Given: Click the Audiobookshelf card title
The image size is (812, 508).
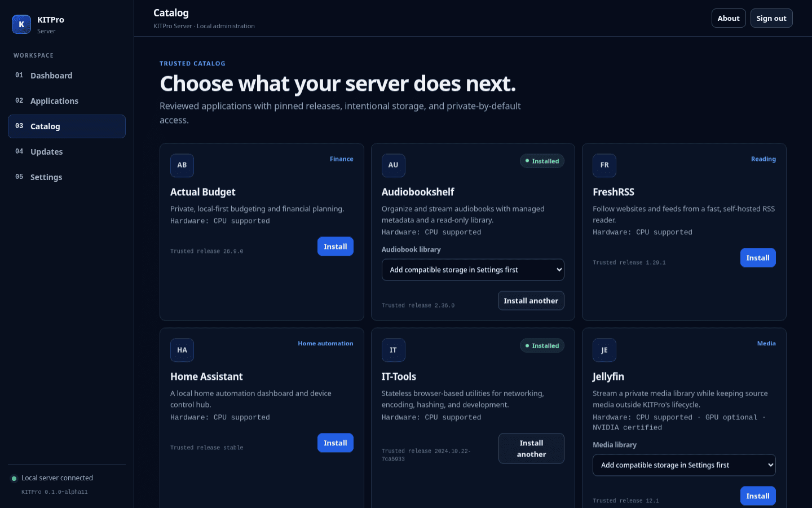Looking at the screenshot, I should click(418, 192).
